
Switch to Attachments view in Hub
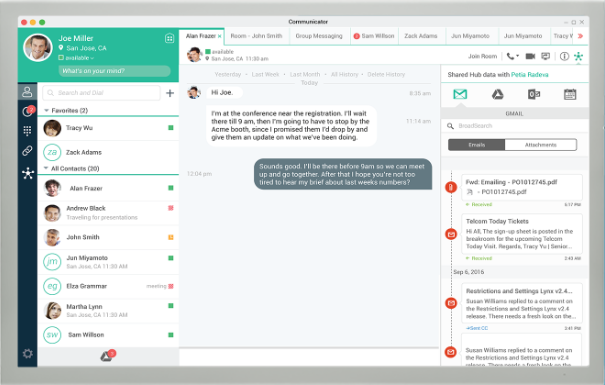tap(541, 145)
